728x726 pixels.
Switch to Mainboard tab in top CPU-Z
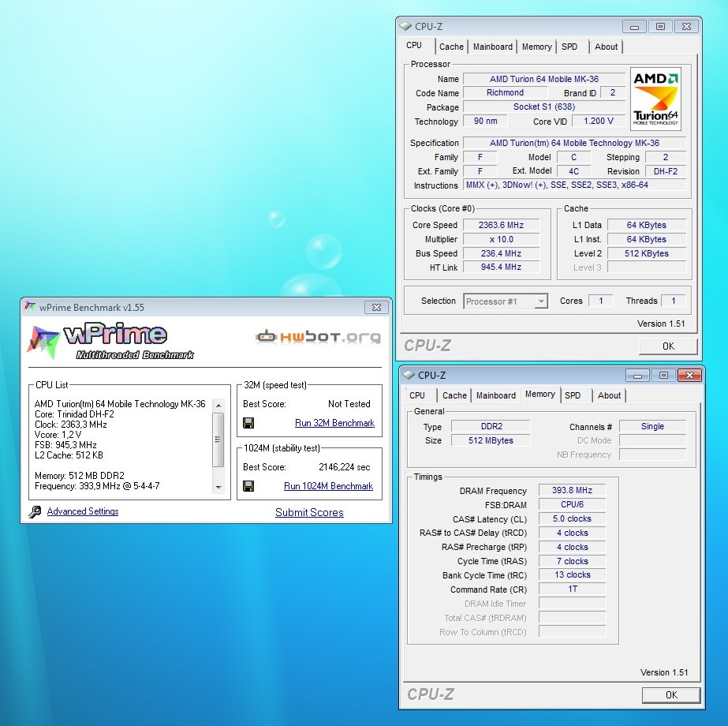(x=493, y=47)
